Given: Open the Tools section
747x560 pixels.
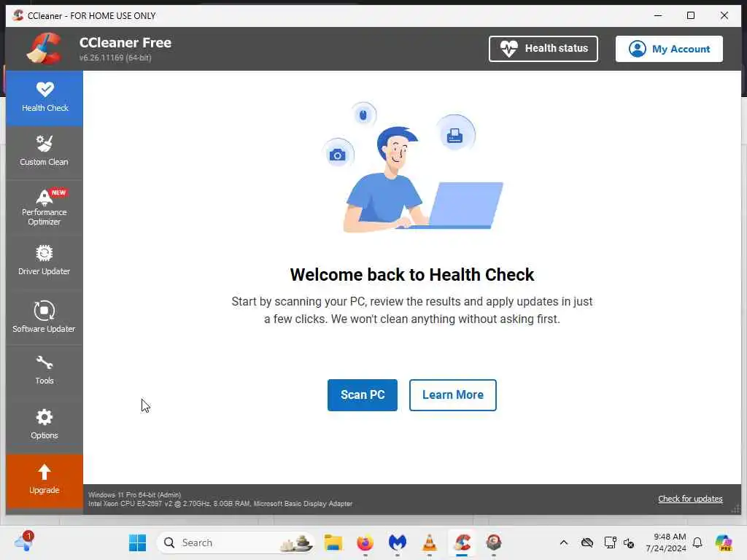Looking at the screenshot, I should [44, 370].
